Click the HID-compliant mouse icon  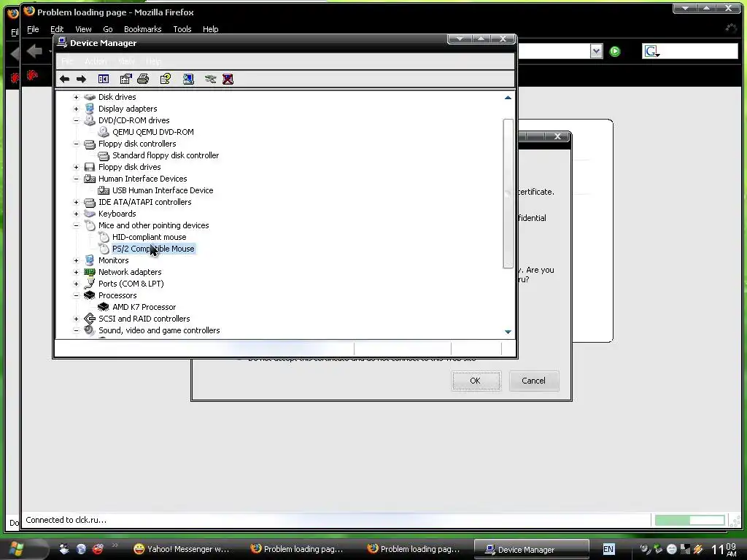click(x=104, y=237)
